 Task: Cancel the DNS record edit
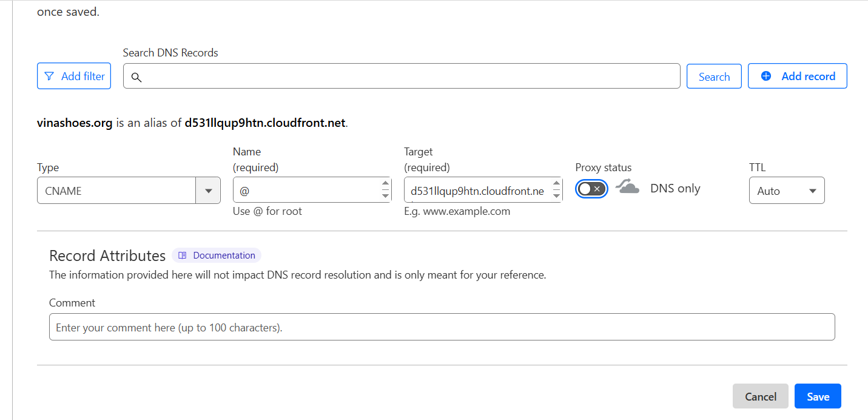tap(760, 396)
